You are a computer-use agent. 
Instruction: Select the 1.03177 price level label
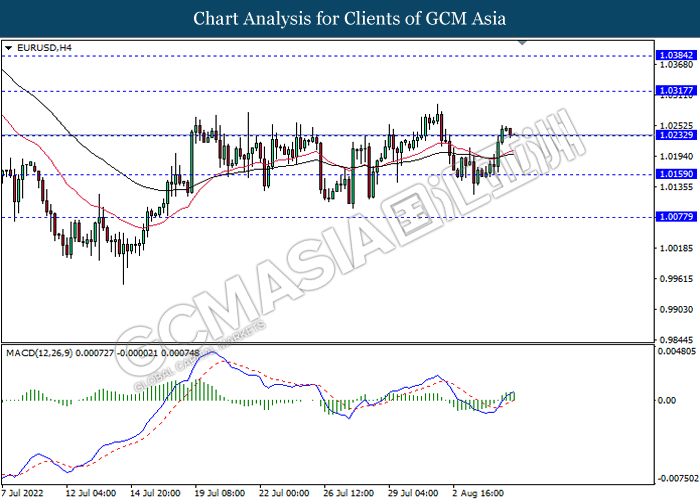tap(676, 91)
